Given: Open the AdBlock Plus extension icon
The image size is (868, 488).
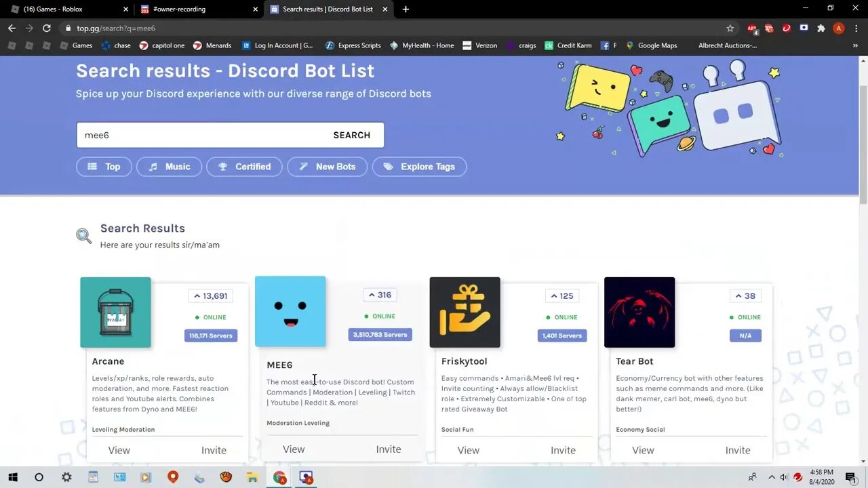Looking at the screenshot, I should (751, 28).
